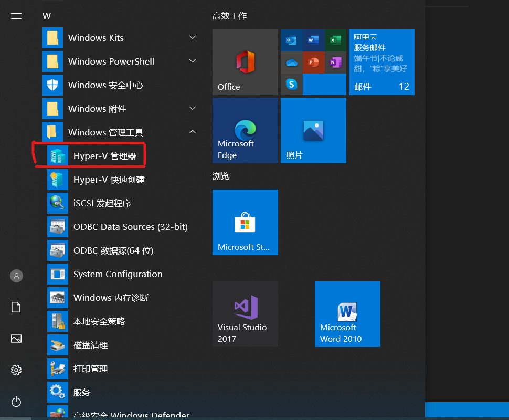The width and height of the screenshot is (509, 420).
Task: Open the user account icon in sidebar
Action: pos(17,276)
